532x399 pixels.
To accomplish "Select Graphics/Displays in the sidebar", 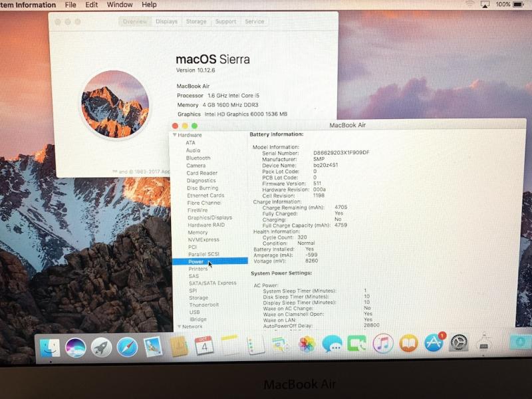I will [x=209, y=217].
